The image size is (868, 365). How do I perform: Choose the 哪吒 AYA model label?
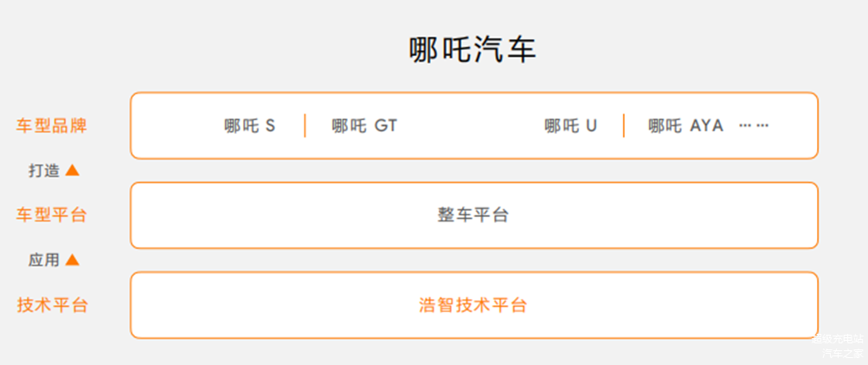coord(686,126)
